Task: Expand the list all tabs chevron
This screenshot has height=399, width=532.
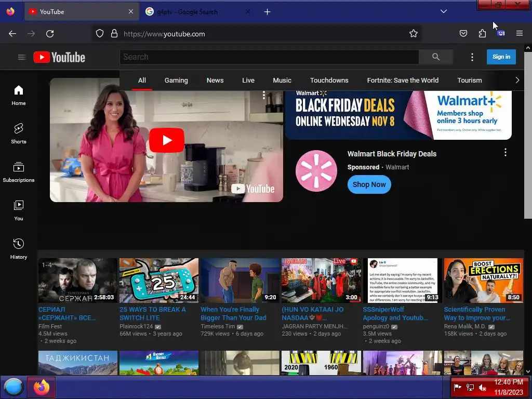Action: 444,11
